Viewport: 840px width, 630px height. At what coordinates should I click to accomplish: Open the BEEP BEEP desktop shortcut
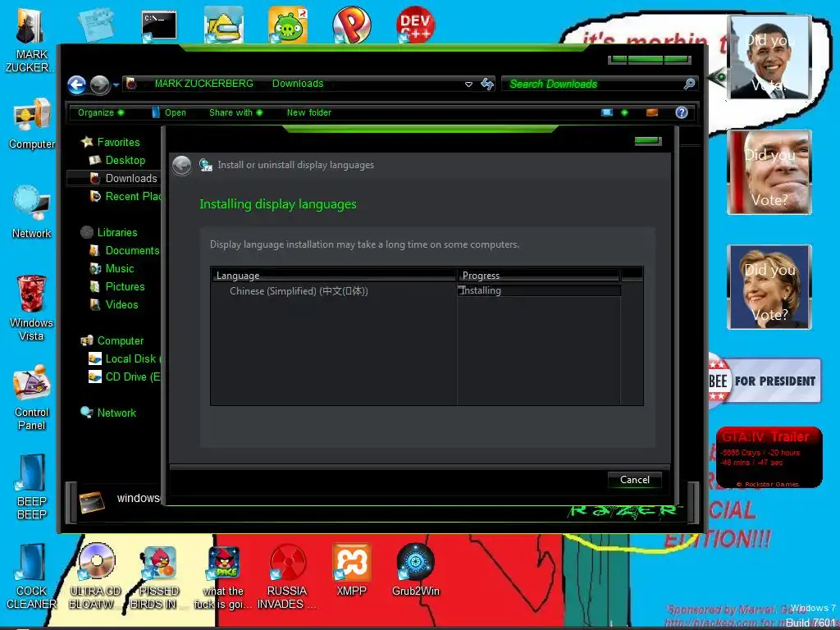pos(32,487)
